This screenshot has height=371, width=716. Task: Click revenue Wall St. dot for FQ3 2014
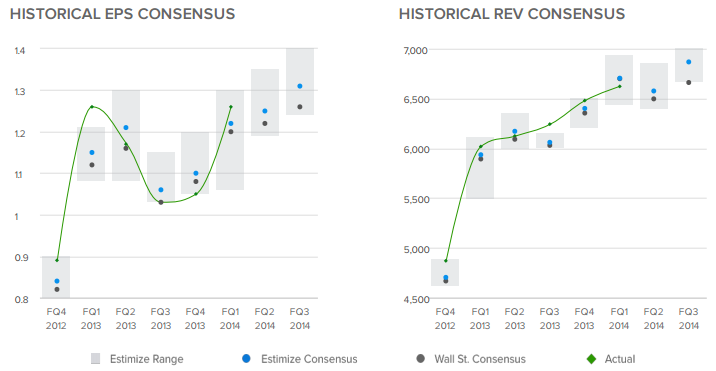click(689, 83)
